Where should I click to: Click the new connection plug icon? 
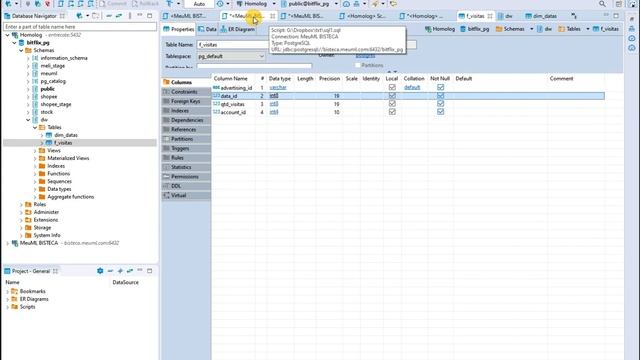tap(8, 4)
